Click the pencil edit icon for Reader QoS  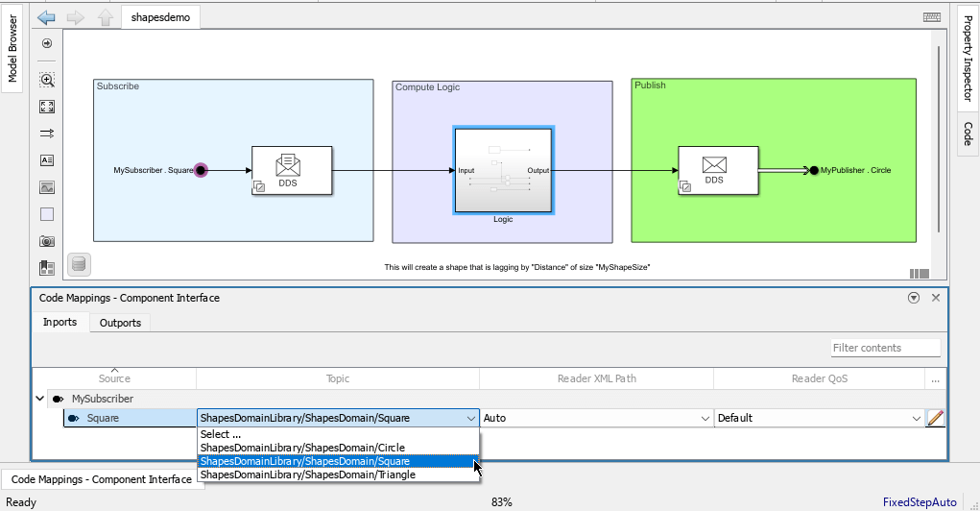pyautogui.click(x=935, y=418)
